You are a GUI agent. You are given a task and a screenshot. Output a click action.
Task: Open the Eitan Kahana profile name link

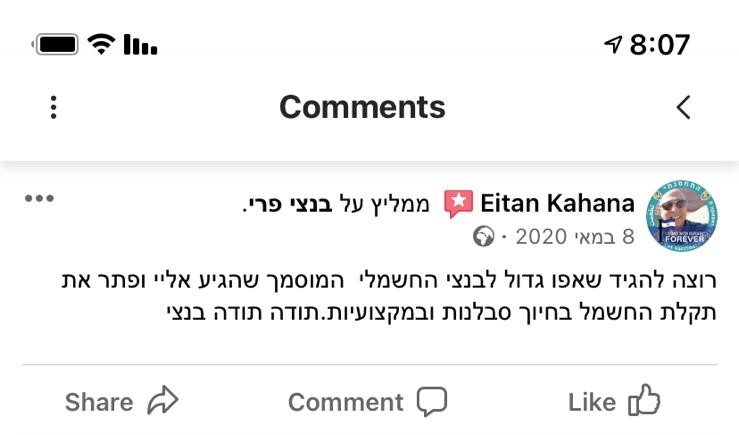pyautogui.click(x=557, y=204)
